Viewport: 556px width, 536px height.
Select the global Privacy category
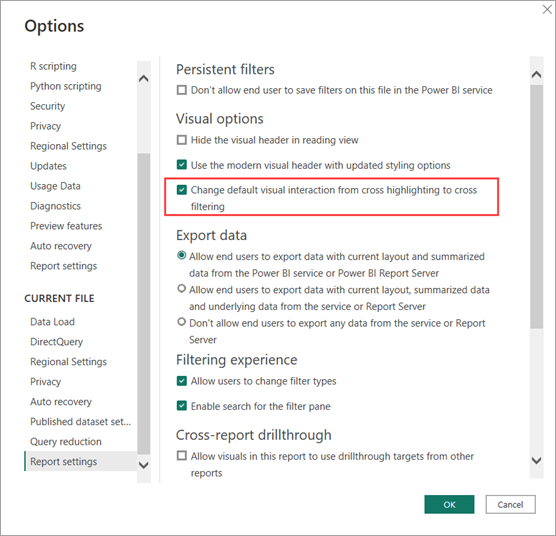pos(45,126)
